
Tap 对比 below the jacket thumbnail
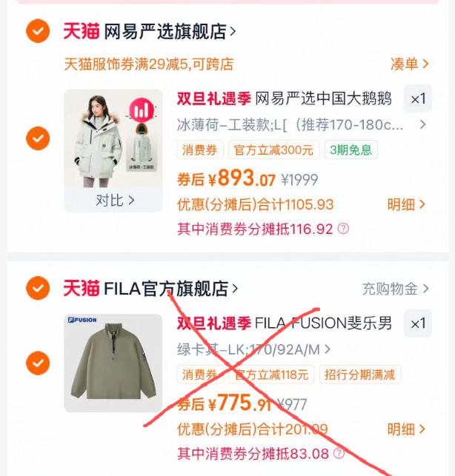point(115,201)
